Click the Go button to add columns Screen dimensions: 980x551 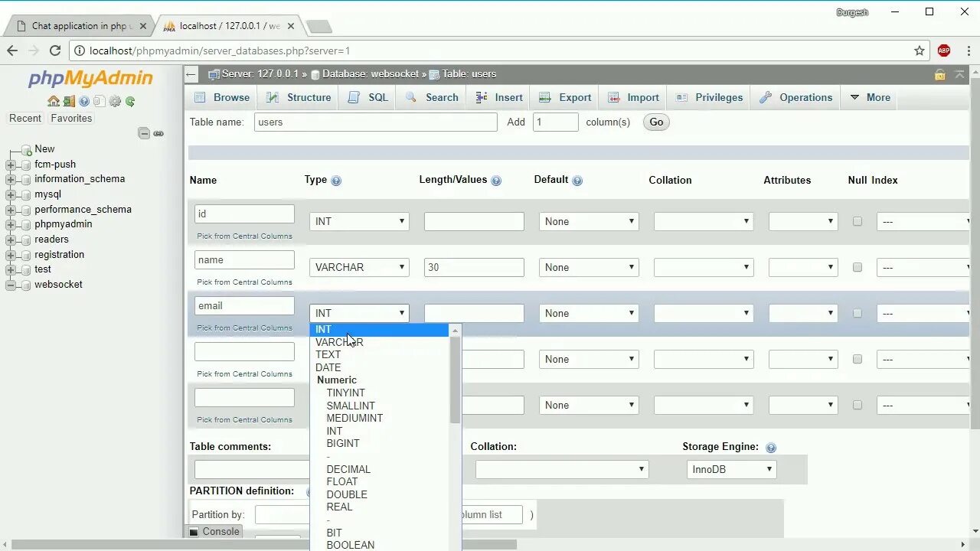click(x=656, y=122)
